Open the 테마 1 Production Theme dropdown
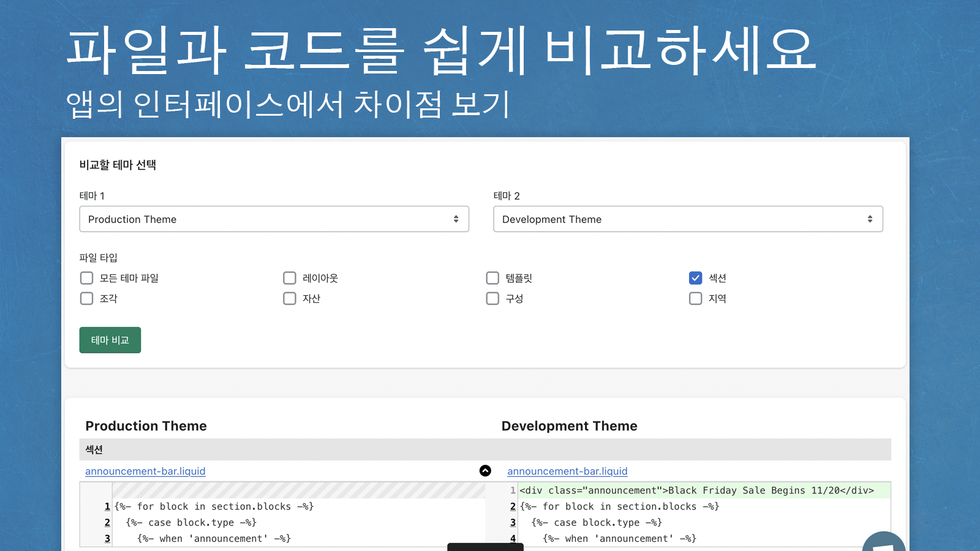 point(274,219)
